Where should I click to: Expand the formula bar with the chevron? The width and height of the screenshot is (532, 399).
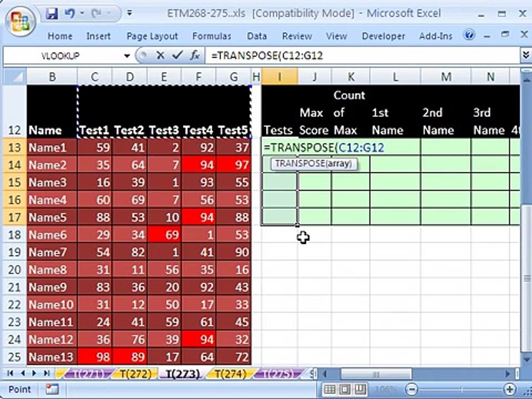pos(525,55)
